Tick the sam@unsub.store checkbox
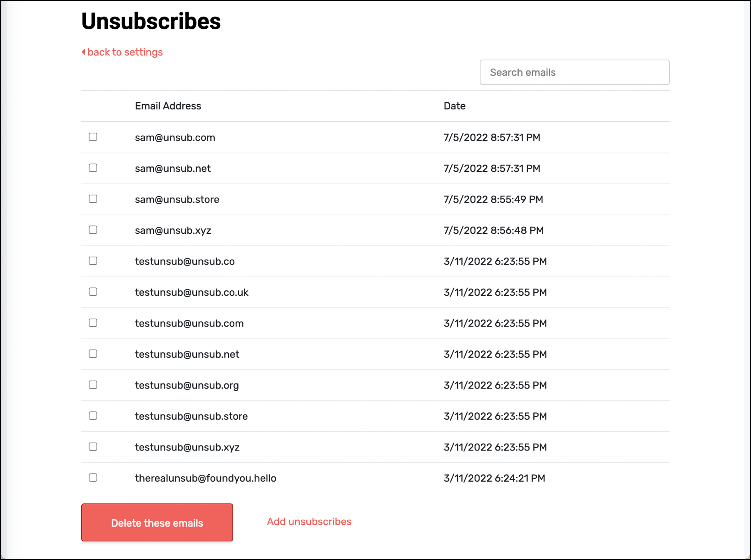751x560 pixels. click(93, 199)
